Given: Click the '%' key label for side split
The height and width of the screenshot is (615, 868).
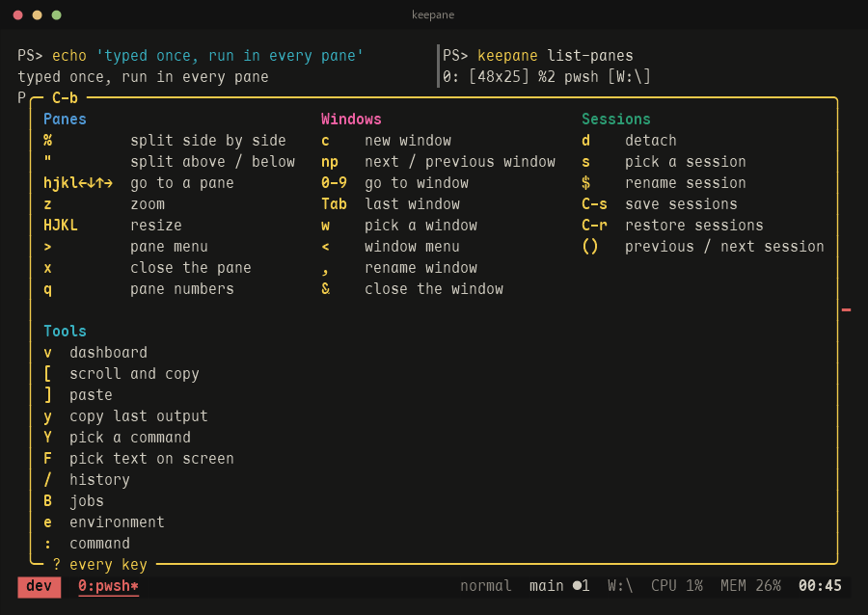Looking at the screenshot, I should pyautogui.click(x=47, y=141).
